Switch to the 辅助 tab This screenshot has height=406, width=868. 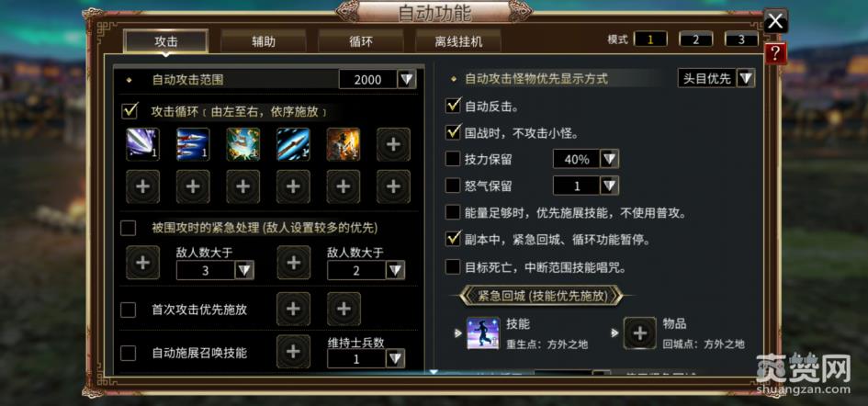264,41
